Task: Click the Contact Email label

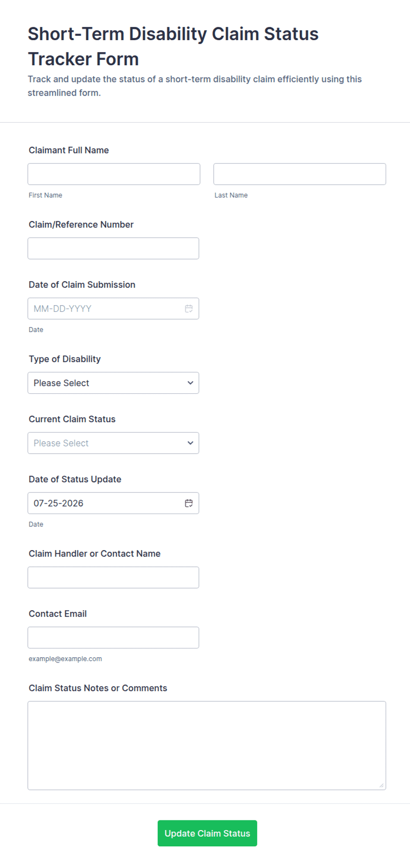Action: pyautogui.click(x=58, y=614)
